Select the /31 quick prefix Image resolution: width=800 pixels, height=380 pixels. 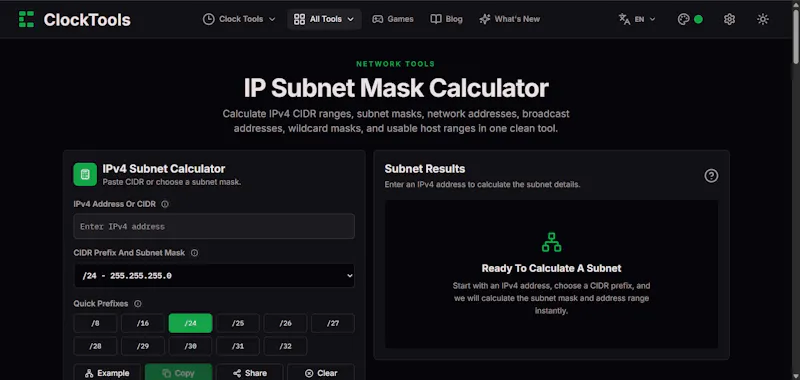pyautogui.click(x=238, y=346)
